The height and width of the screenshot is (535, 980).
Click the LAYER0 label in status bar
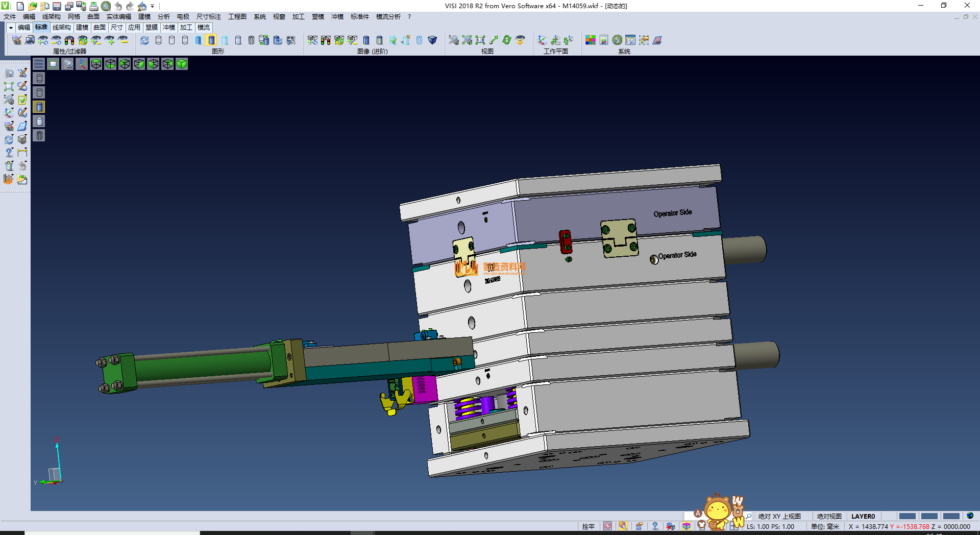tap(863, 516)
